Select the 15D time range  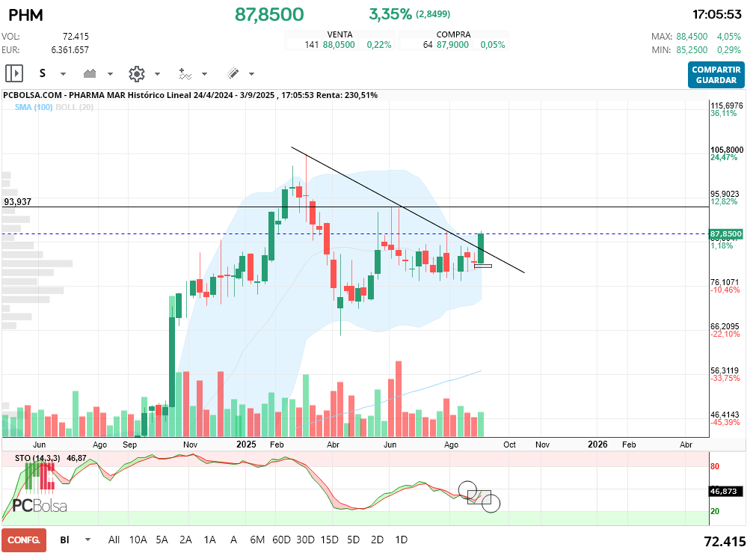pyautogui.click(x=329, y=540)
